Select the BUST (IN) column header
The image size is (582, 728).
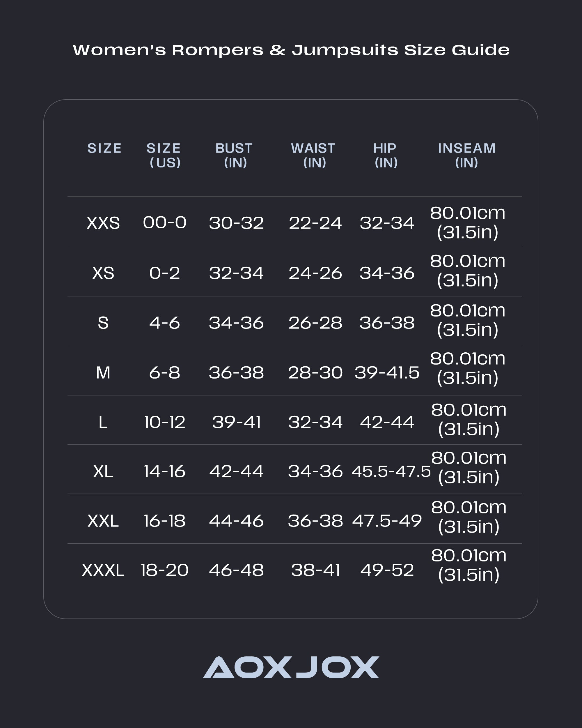point(235,155)
